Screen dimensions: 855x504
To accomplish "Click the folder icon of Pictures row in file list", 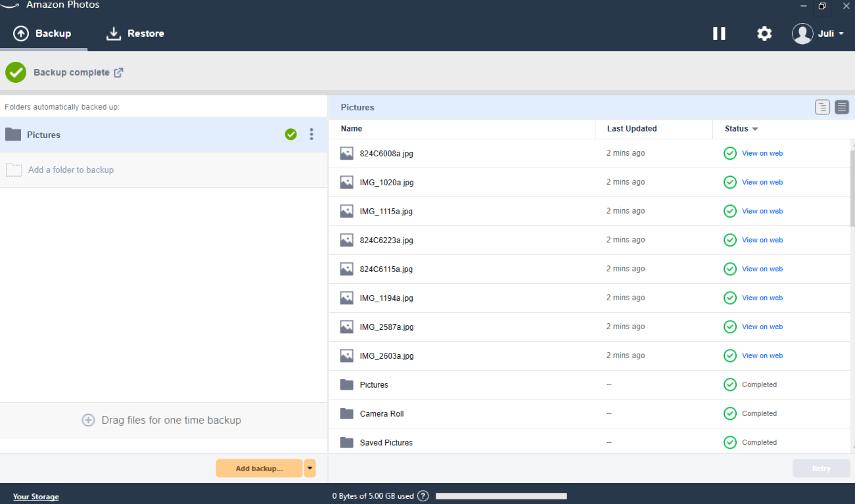I will [347, 384].
